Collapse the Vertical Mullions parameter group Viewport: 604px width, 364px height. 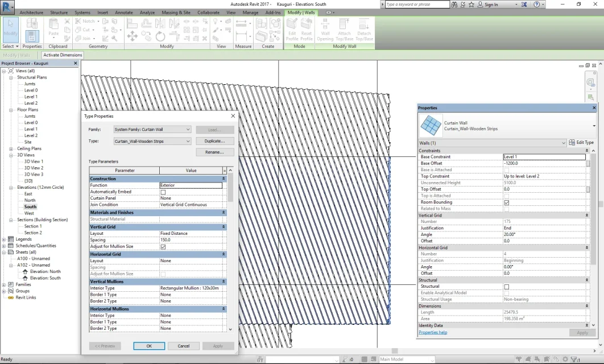pyautogui.click(x=224, y=282)
